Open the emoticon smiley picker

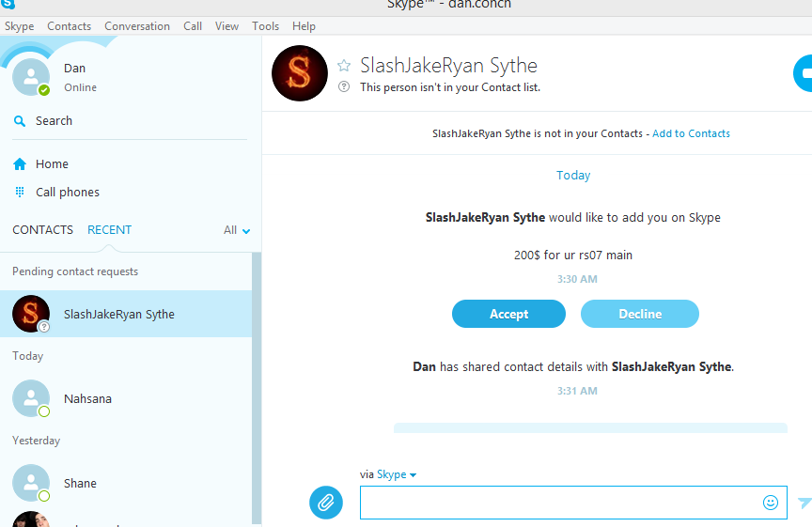pyautogui.click(x=771, y=503)
